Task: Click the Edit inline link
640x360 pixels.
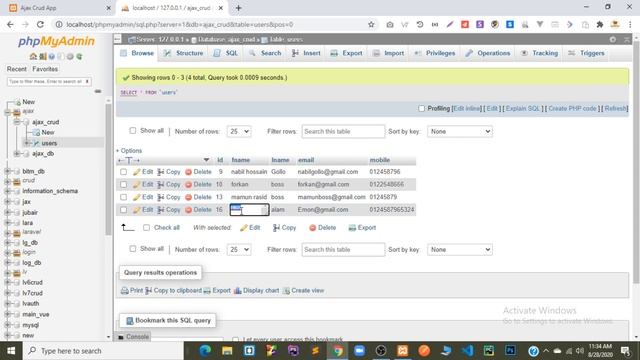Action: pyautogui.click(x=467, y=109)
